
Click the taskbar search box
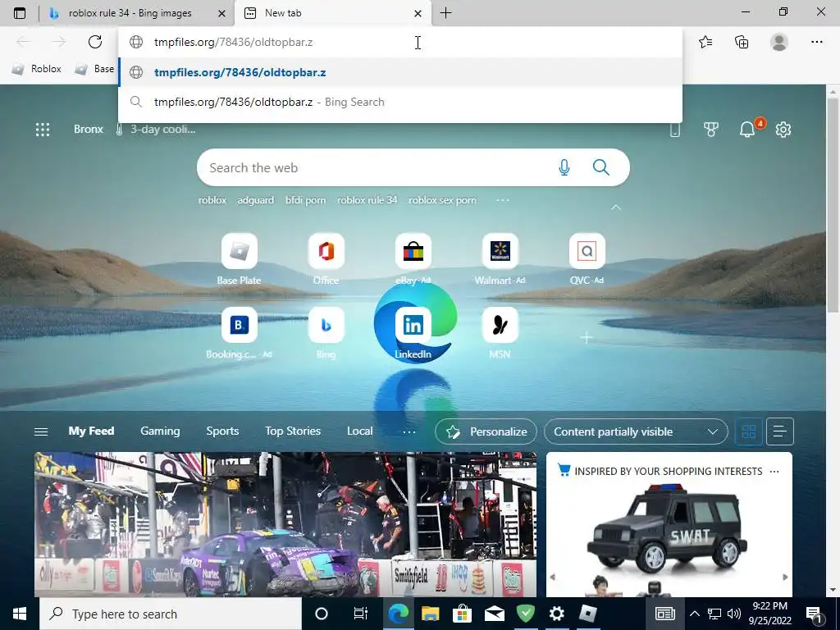(x=171, y=614)
